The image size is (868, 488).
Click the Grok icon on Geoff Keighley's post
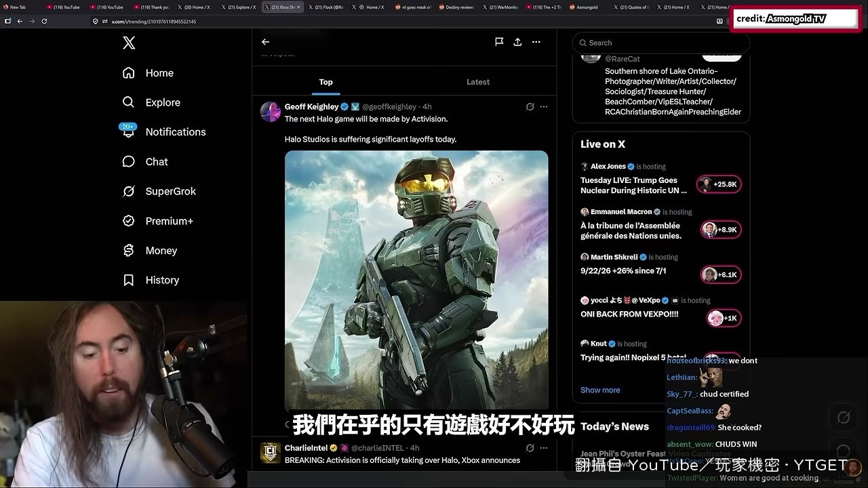click(530, 106)
